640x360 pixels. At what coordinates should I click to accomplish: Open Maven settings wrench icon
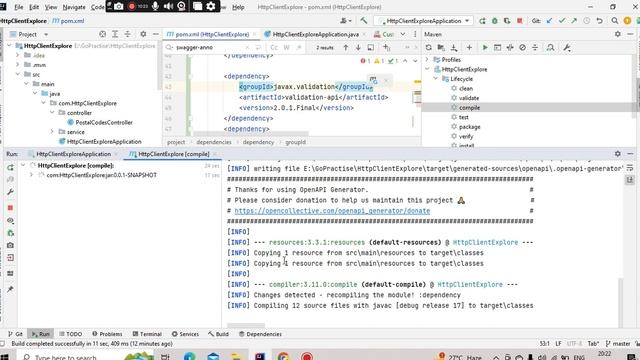[x=567, y=48]
